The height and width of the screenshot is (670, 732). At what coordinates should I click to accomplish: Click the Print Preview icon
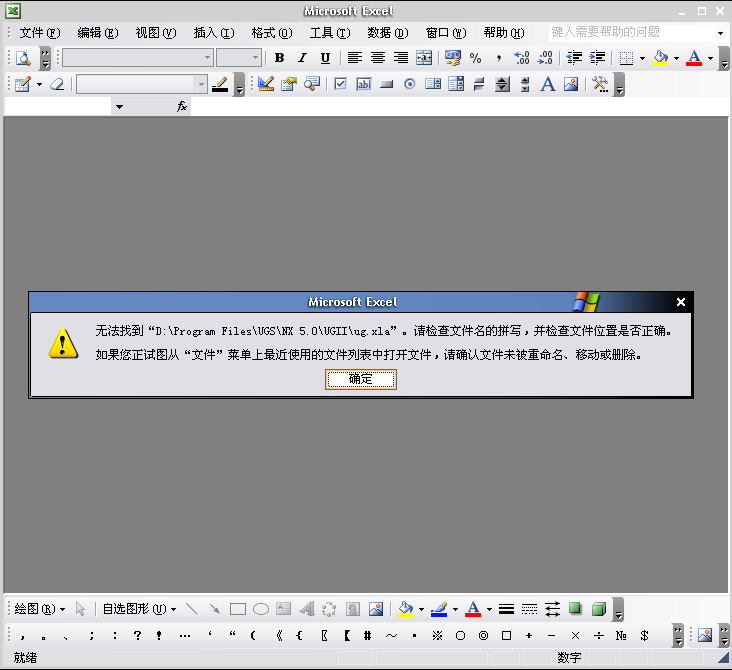coord(23,58)
